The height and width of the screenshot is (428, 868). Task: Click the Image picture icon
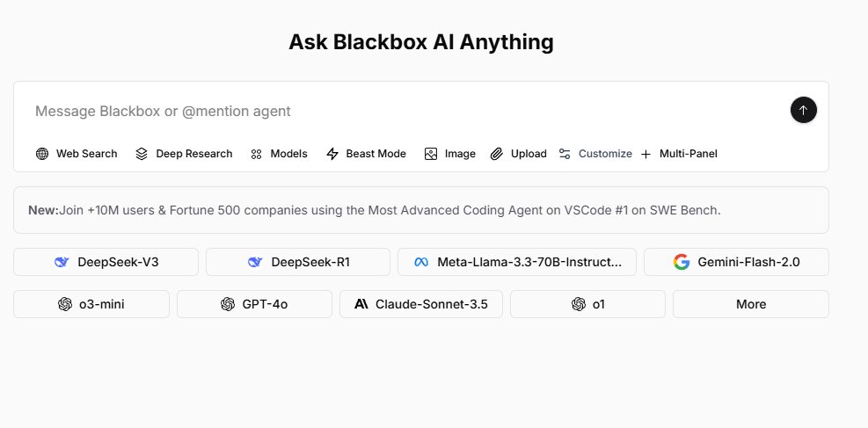click(x=431, y=154)
